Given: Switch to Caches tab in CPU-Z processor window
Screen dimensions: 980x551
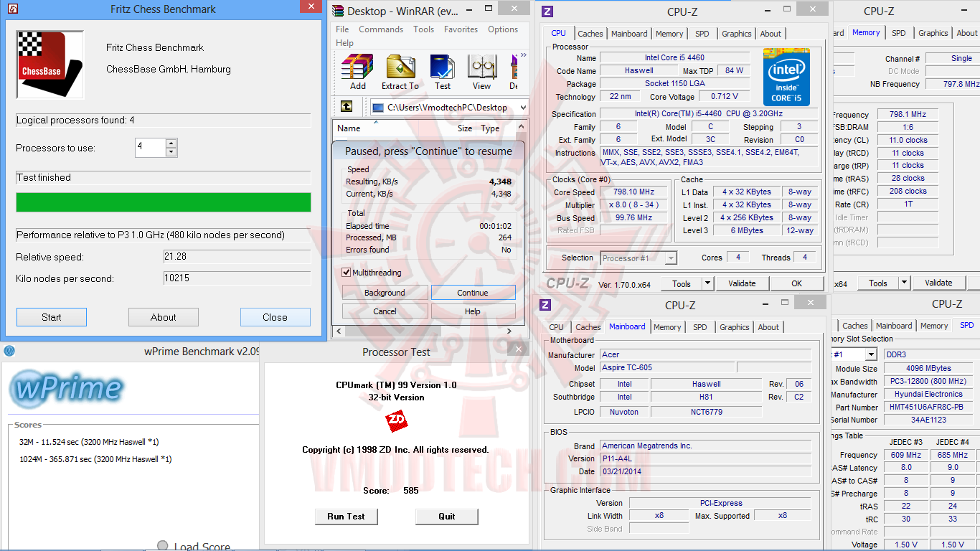Looking at the screenshot, I should tap(590, 34).
